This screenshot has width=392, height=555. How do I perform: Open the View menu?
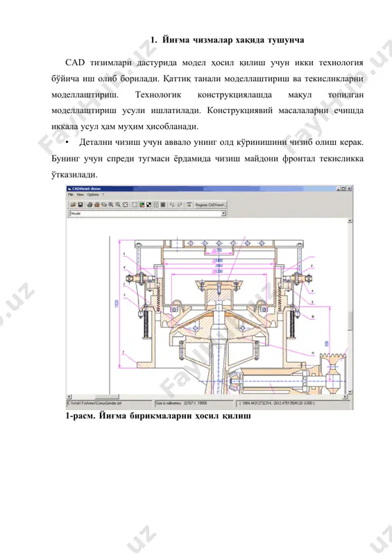80,195
